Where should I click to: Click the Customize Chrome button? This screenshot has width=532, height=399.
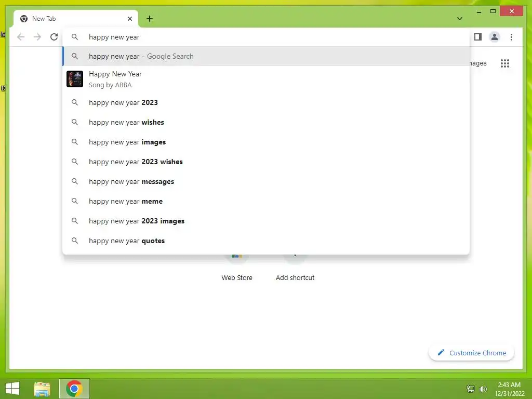pos(471,353)
